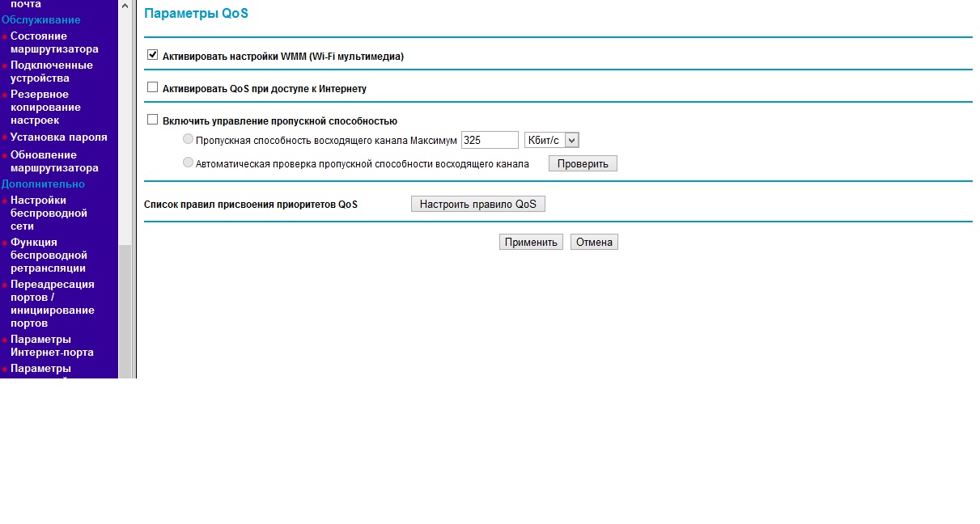Viewport: 980px width, 524px height.
Task: Open Настроить правило QoS
Action: tap(478, 204)
